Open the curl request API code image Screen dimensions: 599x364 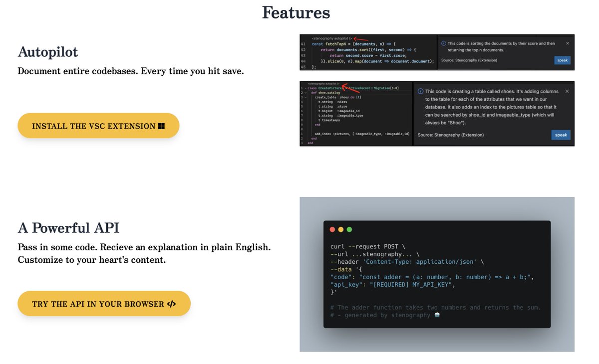[x=437, y=274]
